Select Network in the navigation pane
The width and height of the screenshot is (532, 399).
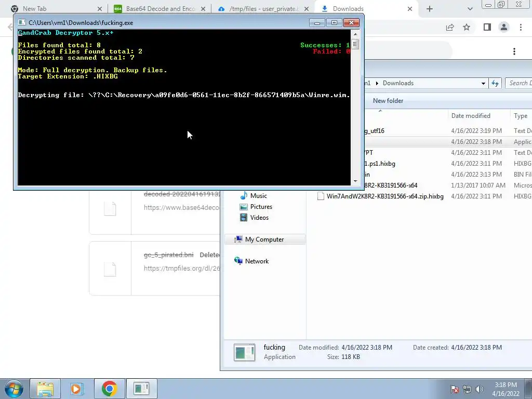point(257,261)
